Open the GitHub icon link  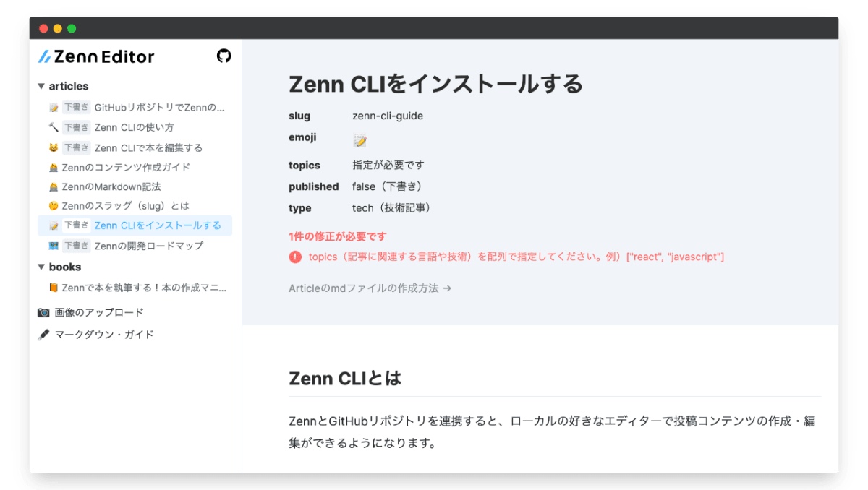(x=224, y=56)
